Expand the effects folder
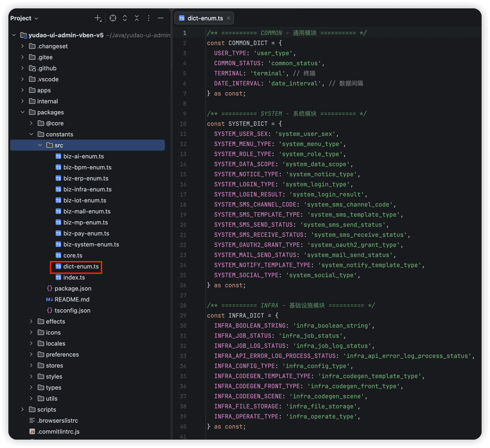 click(31, 321)
